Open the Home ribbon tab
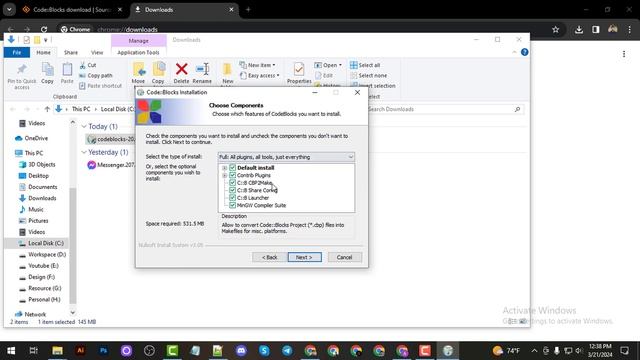The height and width of the screenshot is (360, 640). 43,52
